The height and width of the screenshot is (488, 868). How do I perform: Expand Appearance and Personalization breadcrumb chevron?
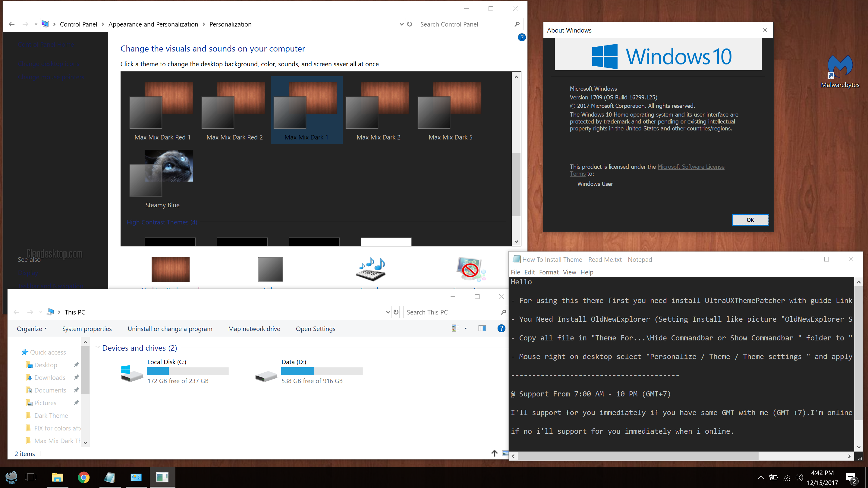click(x=204, y=24)
